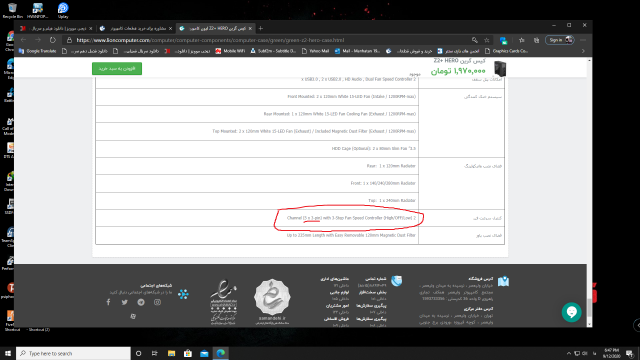Expand the bookmarks bar overflow chevron

click(583, 51)
